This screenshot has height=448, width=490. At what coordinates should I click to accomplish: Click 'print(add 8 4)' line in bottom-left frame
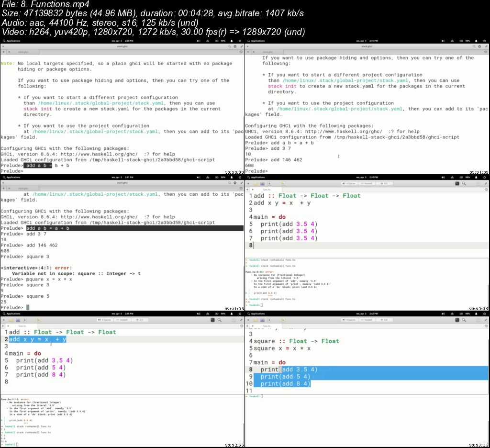pyautogui.click(x=41, y=375)
